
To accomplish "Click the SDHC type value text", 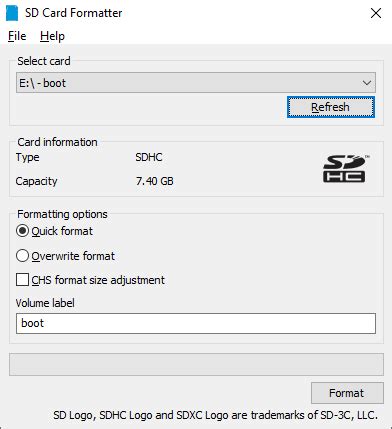I will (x=149, y=157).
